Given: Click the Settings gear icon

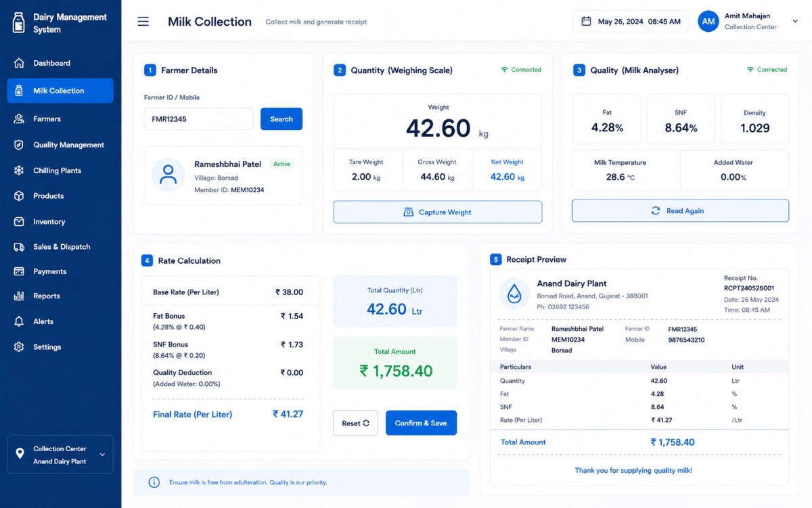Looking at the screenshot, I should point(19,347).
